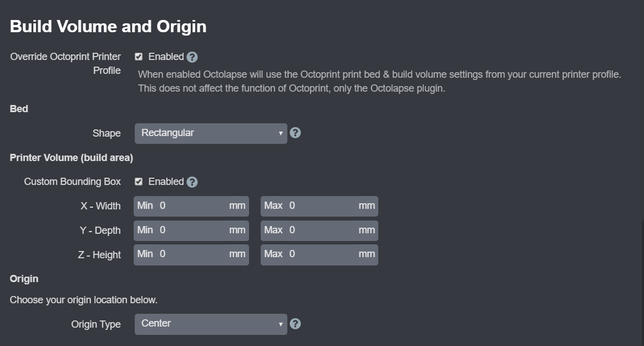Click the dropdown arrow on the Origin Type selector

point(281,324)
